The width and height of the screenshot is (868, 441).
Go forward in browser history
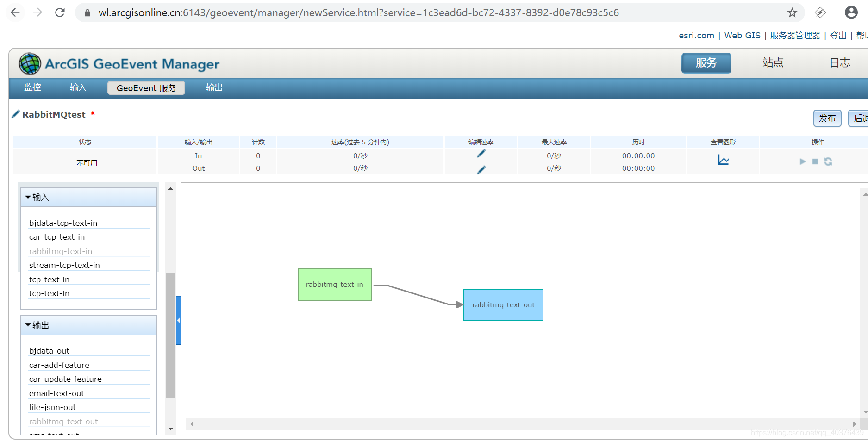tap(37, 12)
